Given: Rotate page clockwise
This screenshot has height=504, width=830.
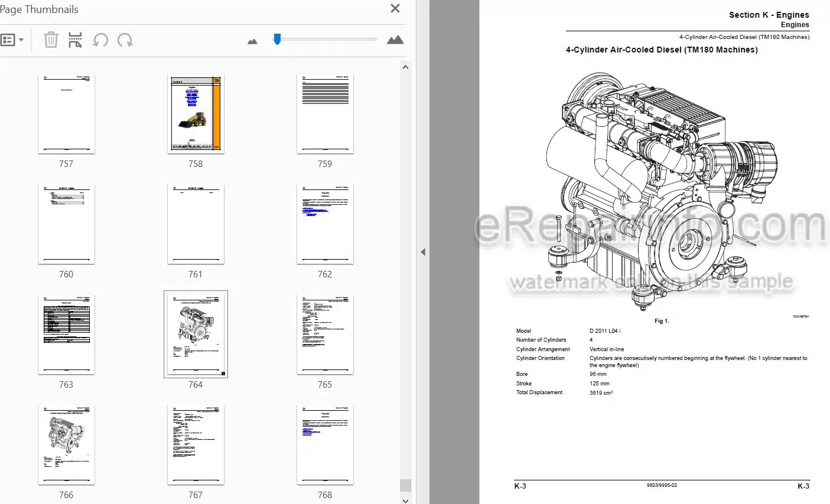Looking at the screenshot, I should pyautogui.click(x=125, y=40).
